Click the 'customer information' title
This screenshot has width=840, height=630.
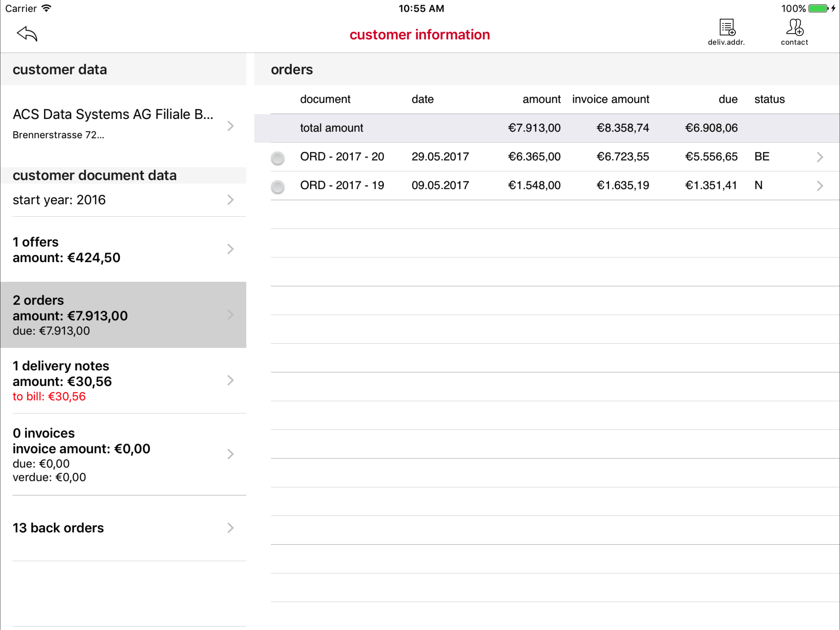coord(420,34)
